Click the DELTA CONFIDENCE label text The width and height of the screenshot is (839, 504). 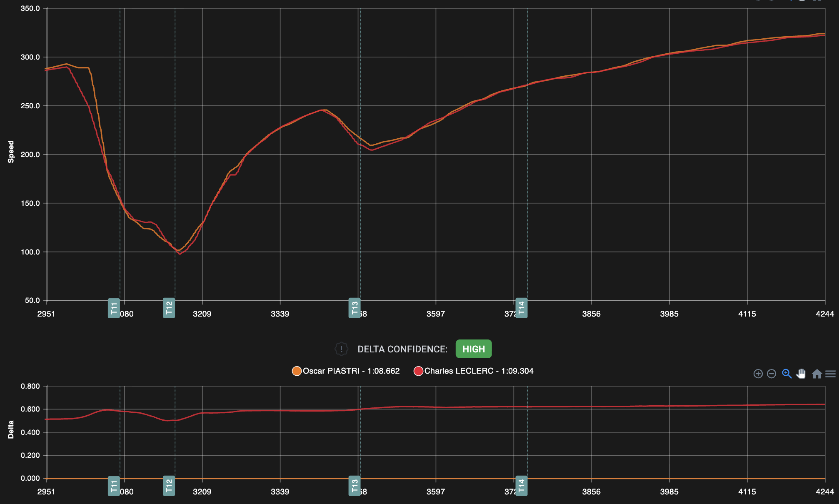click(402, 349)
